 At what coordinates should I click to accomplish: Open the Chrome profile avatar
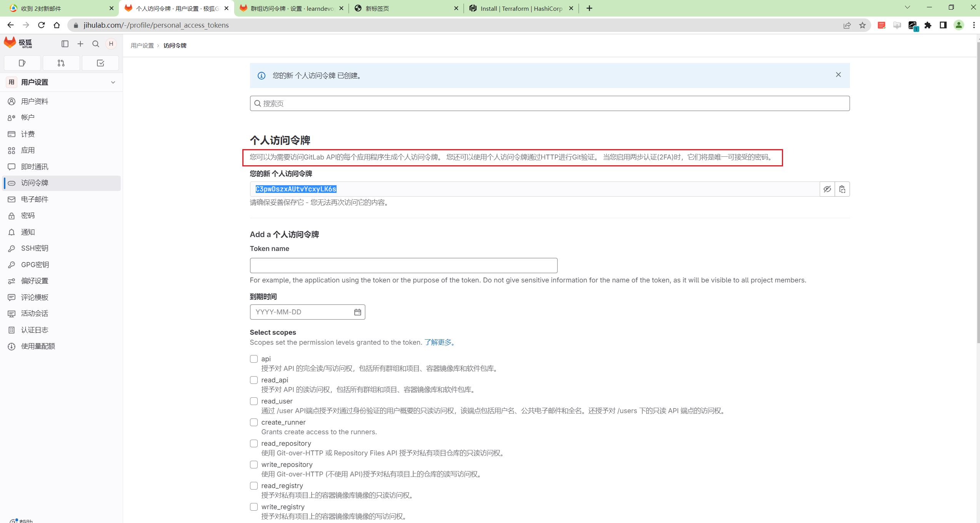point(959,25)
